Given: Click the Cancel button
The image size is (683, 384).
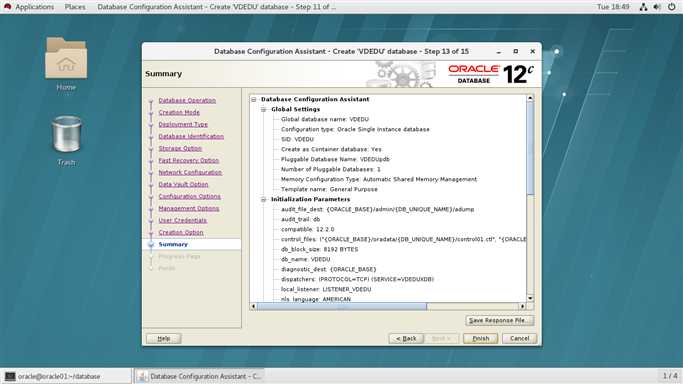Looking at the screenshot, I should pyautogui.click(x=519, y=338).
